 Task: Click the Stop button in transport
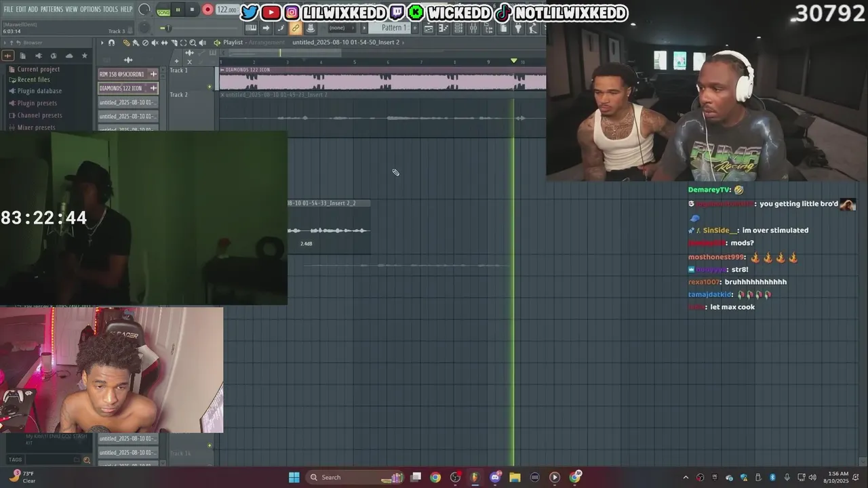pyautogui.click(x=193, y=9)
